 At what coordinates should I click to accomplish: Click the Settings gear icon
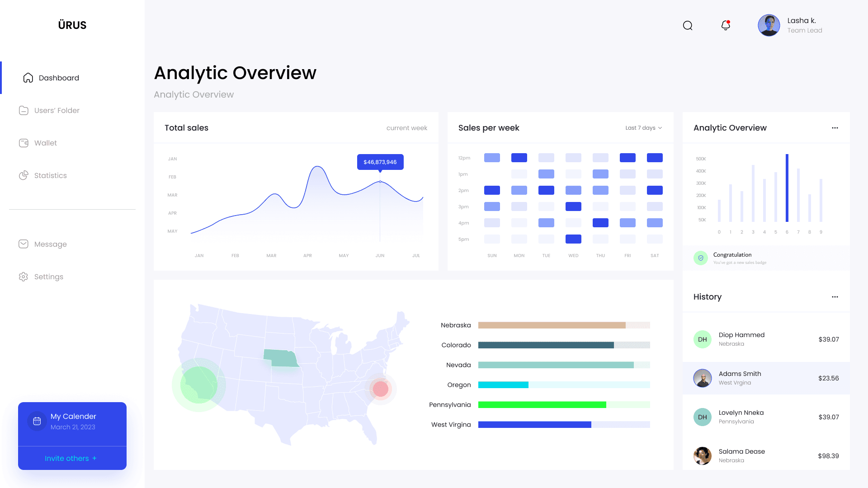tap(24, 277)
